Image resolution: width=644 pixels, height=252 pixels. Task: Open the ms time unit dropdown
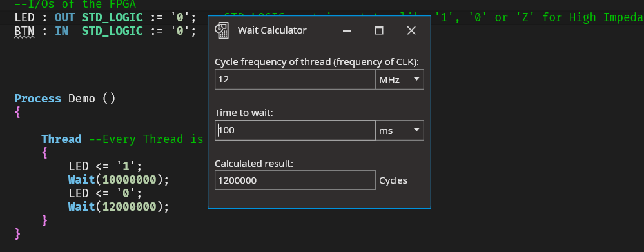click(399, 130)
